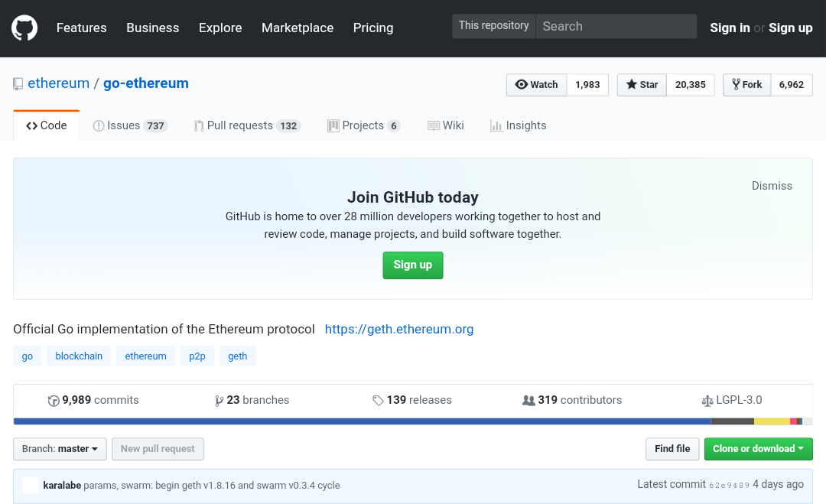
Task: Open the commit message about geth v1.8.16
Action: [212, 485]
